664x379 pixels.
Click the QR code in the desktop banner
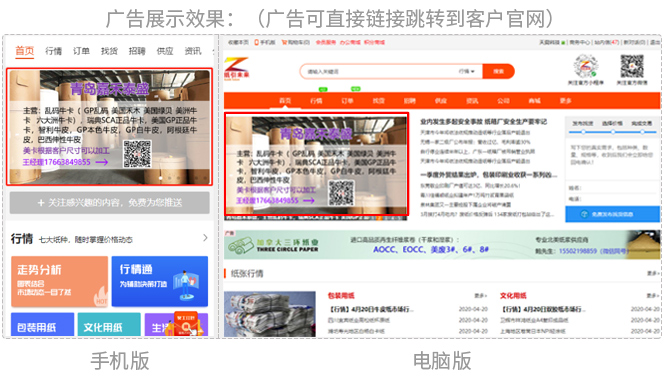[341, 193]
